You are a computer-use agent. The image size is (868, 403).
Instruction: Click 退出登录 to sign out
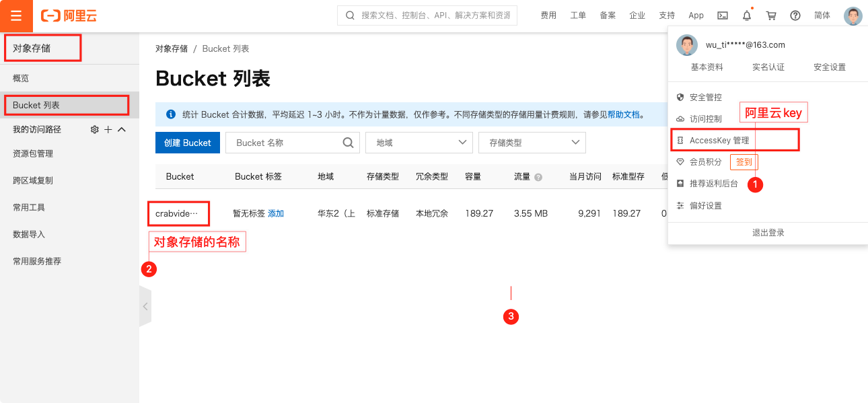[768, 233]
